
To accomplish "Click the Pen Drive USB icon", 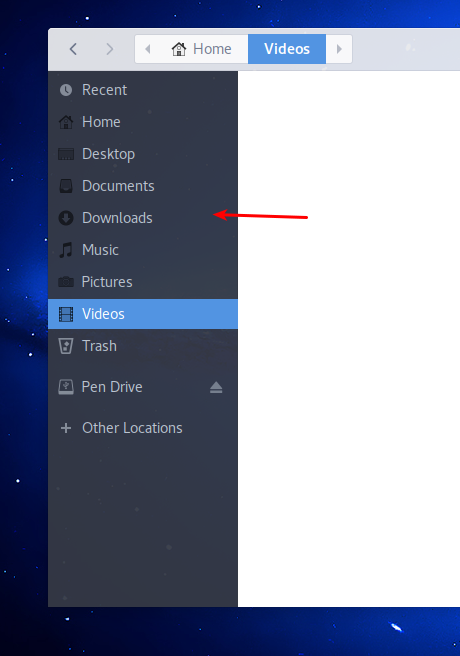I will click(66, 387).
